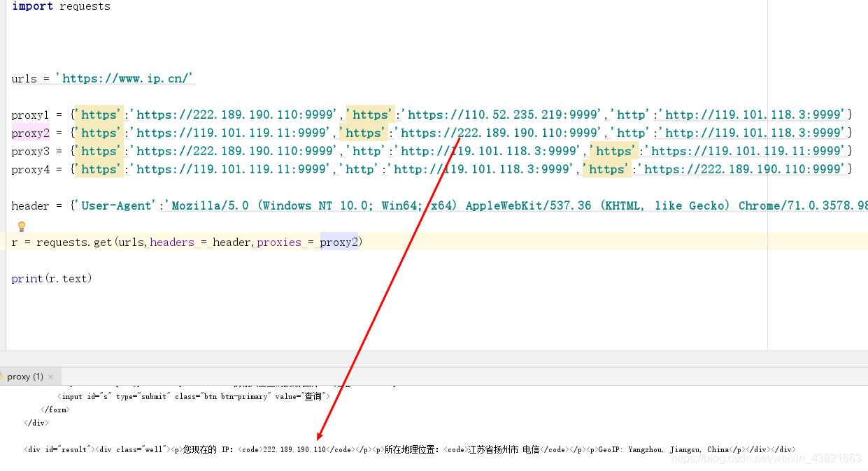Click the 'https://www.ip.cn/' URL string

coord(124,78)
